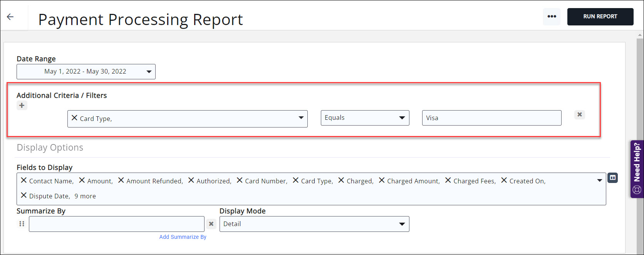Remove Contact Name from displayed fields
644x255 pixels.
coord(23,180)
